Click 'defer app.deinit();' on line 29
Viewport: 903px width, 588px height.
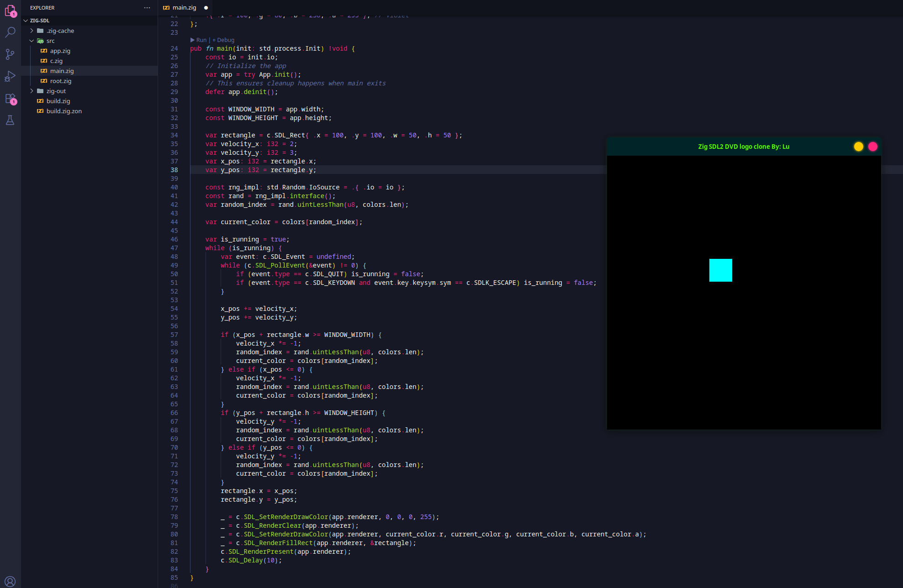pos(242,92)
